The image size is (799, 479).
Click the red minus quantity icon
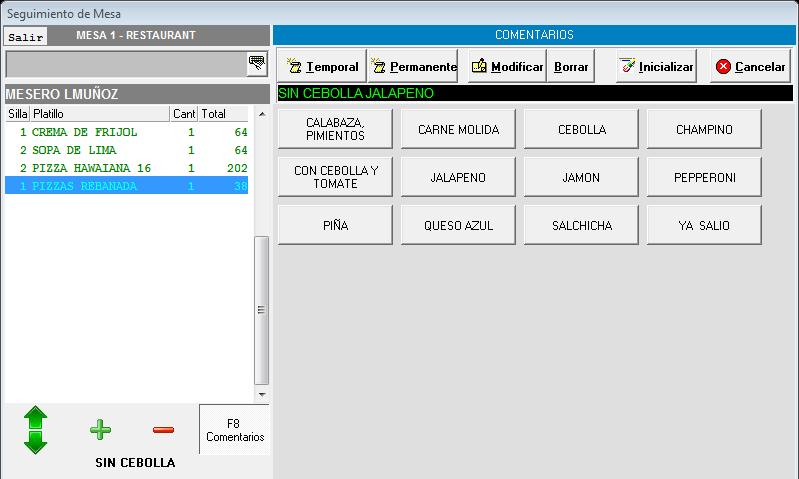pos(164,430)
